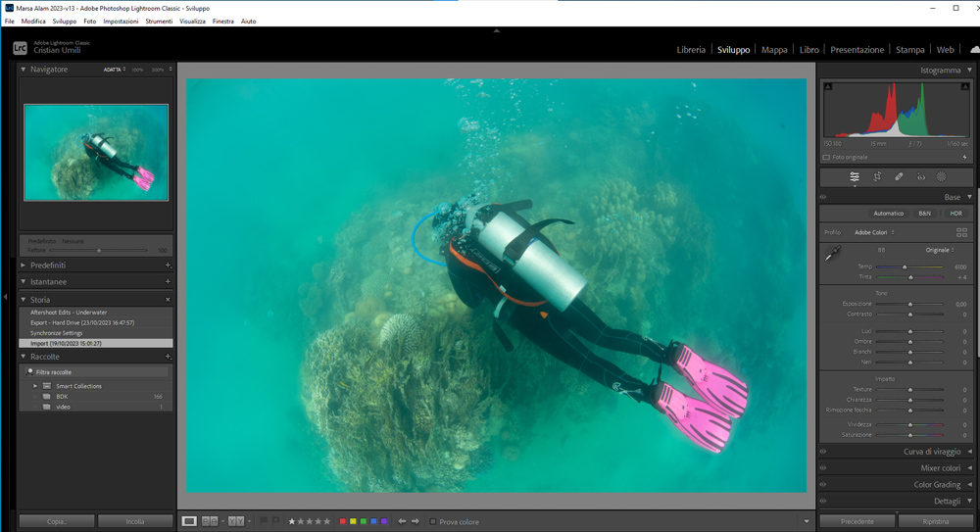This screenshot has width=980, height=532.
Task: Open the Red Eye correction tool
Action: tap(921, 177)
